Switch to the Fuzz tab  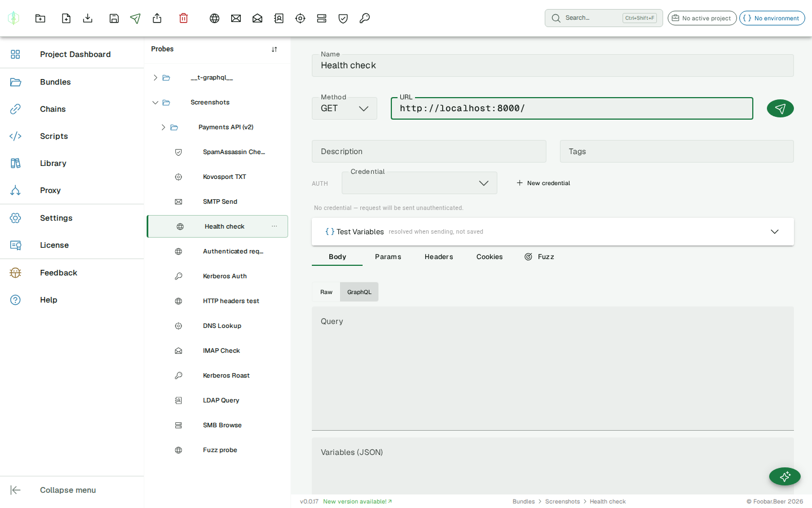(x=540, y=257)
